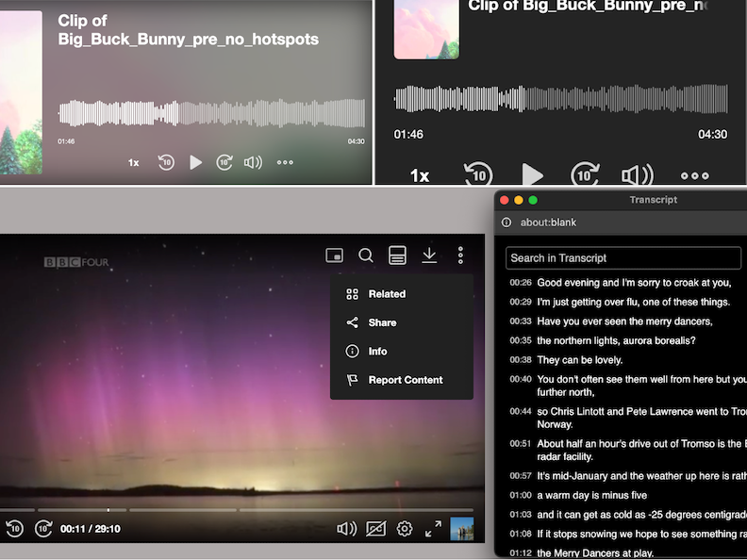Enter fullscreen in video player
The width and height of the screenshot is (747, 560).
click(433, 529)
